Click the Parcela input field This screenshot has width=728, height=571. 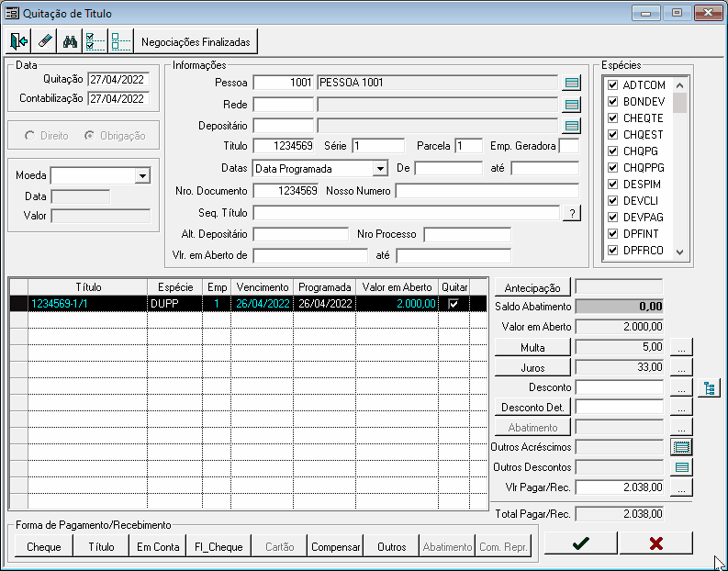(469, 146)
